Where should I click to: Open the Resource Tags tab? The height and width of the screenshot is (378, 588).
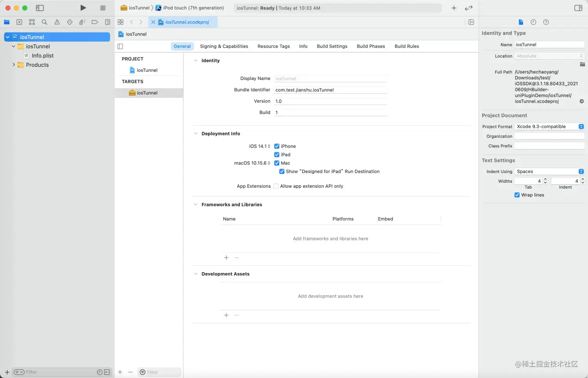tap(274, 46)
